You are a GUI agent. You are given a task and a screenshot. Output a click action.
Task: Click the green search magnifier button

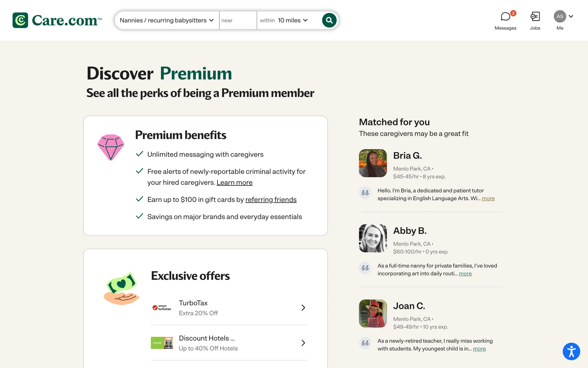click(329, 20)
